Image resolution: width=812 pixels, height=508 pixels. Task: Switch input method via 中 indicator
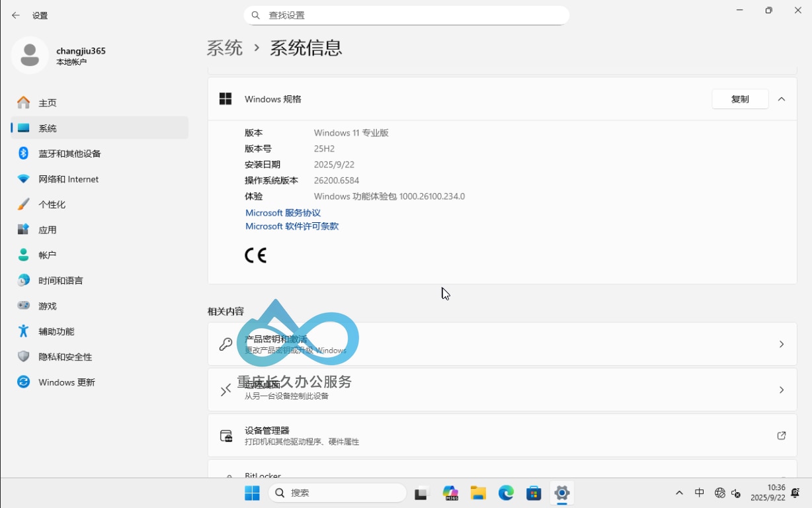tap(700, 493)
